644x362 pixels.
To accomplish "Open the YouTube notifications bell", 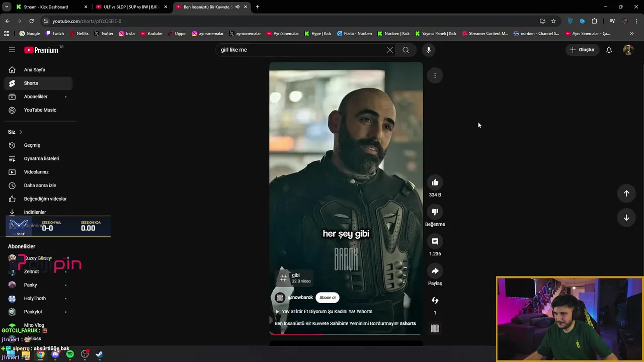I will [609, 50].
